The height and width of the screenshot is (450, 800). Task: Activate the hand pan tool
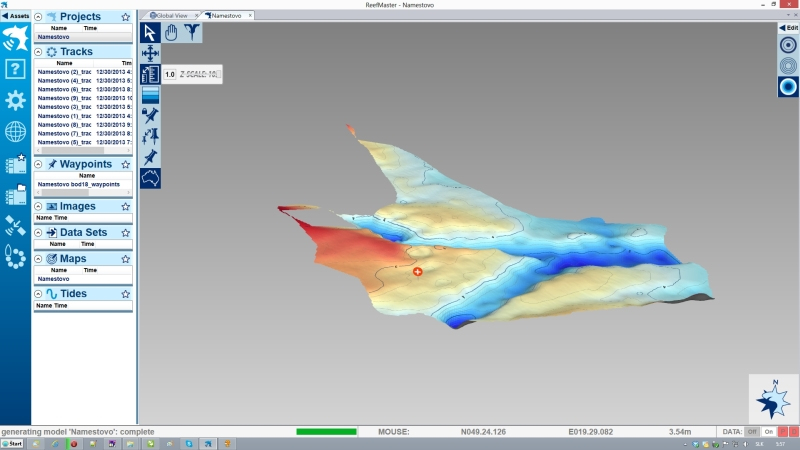click(x=171, y=32)
